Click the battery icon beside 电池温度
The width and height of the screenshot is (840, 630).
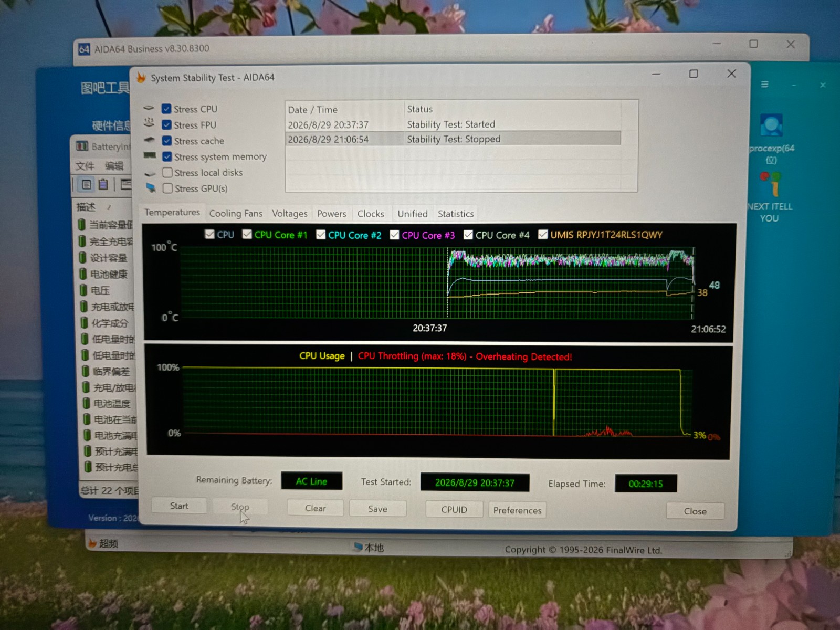tap(87, 403)
